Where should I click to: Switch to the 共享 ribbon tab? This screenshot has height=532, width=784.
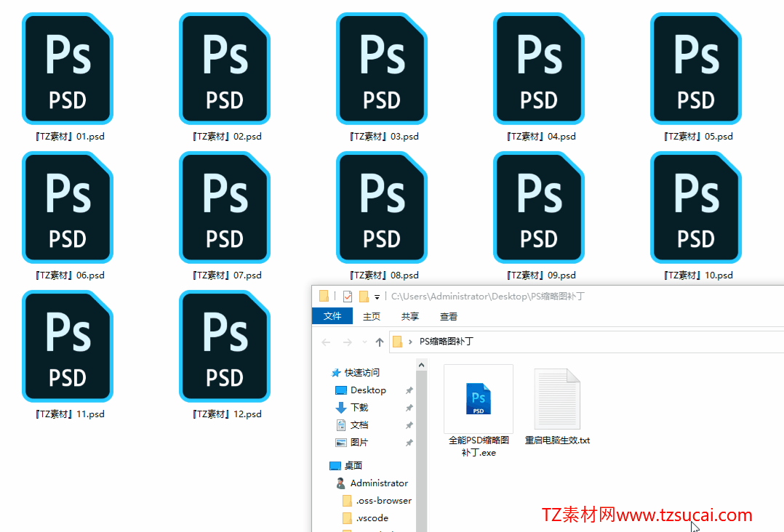410,316
